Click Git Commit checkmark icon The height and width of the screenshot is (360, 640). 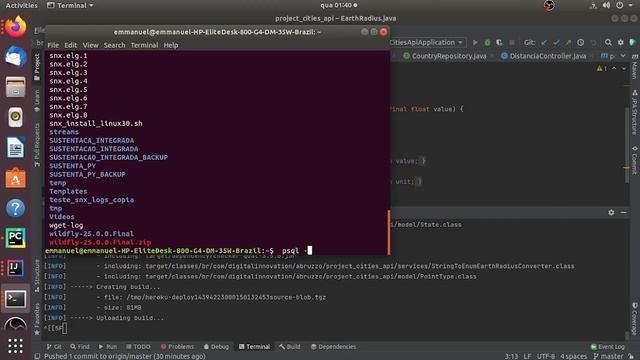point(556,42)
